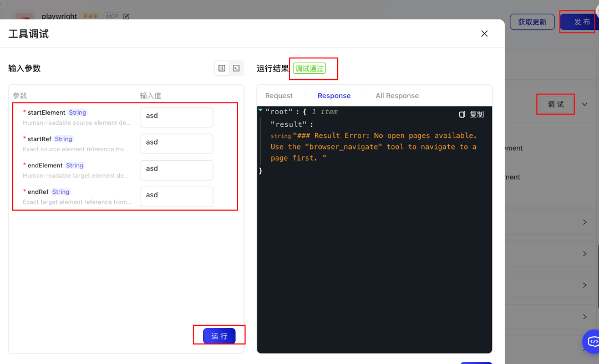The image size is (599, 364).
Task: Click the startElement input field
Action: 176,117
